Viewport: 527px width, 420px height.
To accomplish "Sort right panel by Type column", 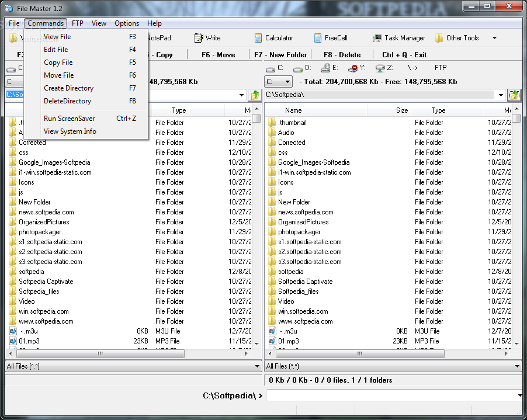I will point(448,110).
